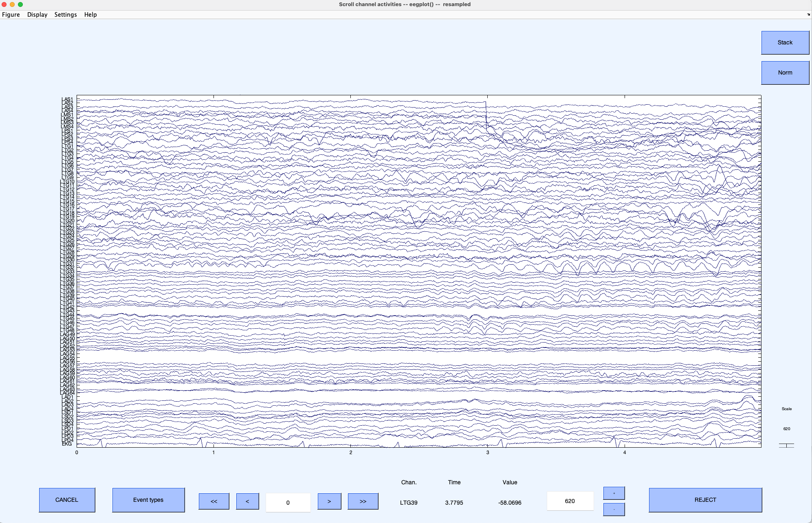Click the forward > navigation button
The height and width of the screenshot is (523, 812).
pos(328,501)
